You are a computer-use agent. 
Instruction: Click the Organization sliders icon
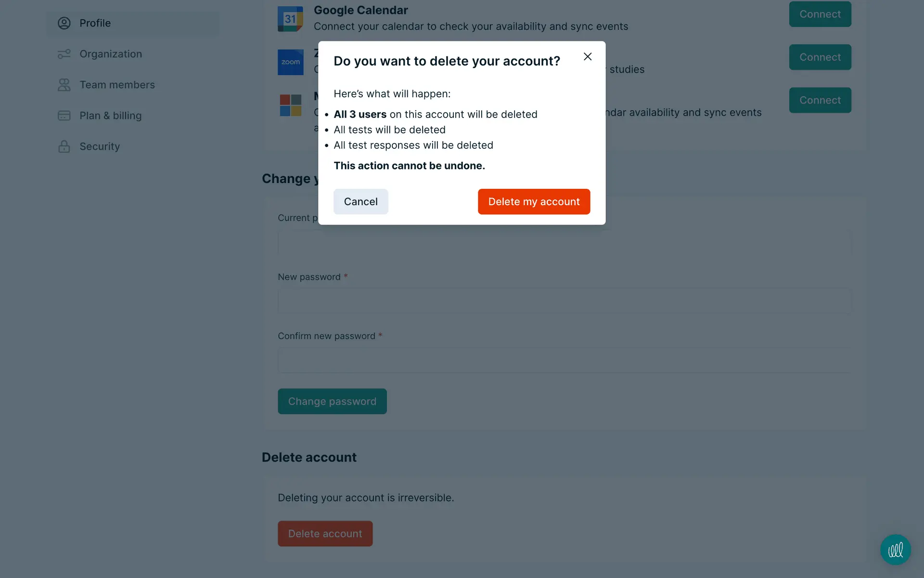pyautogui.click(x=64, y=54)
